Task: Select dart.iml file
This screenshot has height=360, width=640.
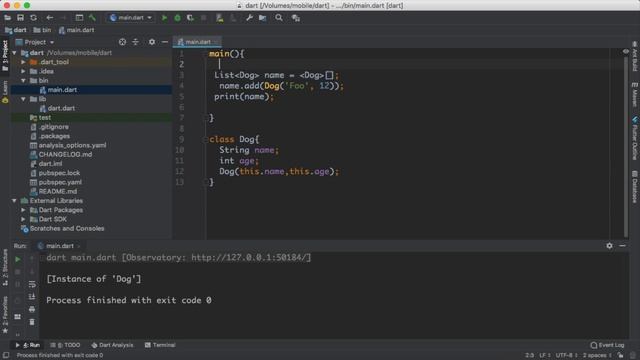Action: point(50,164)
